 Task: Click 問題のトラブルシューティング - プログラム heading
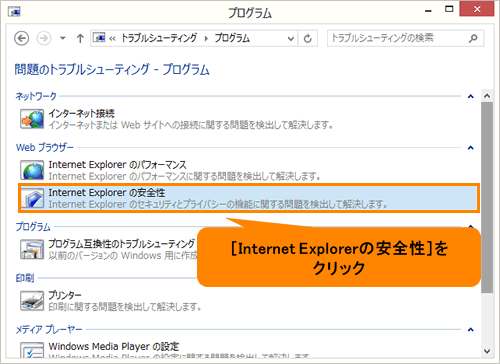point(112,69)
